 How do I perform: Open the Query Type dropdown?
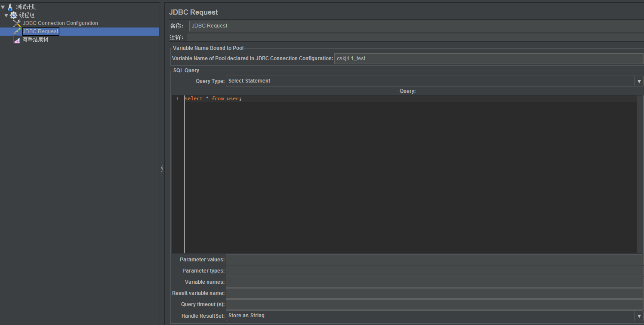(639, 81)
